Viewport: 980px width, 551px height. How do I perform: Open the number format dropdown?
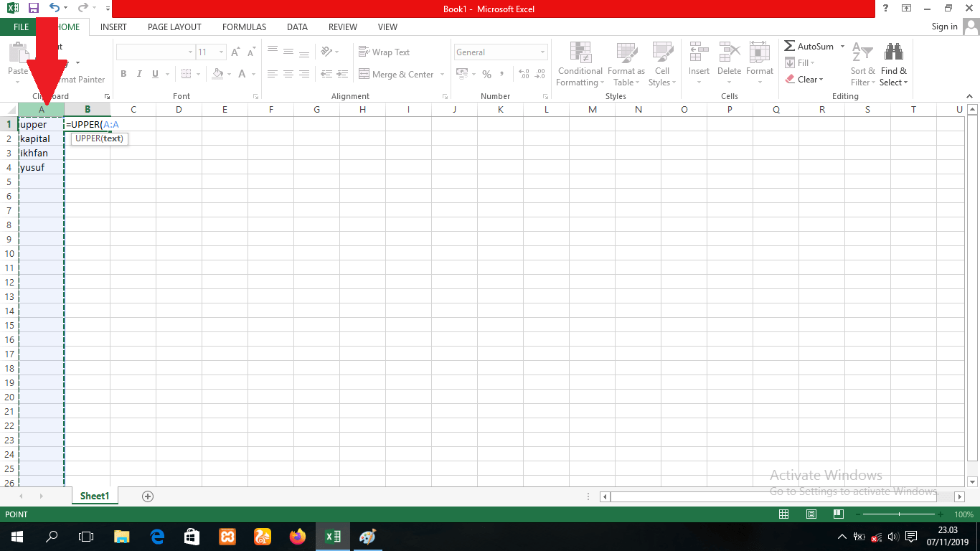point(542,52)
